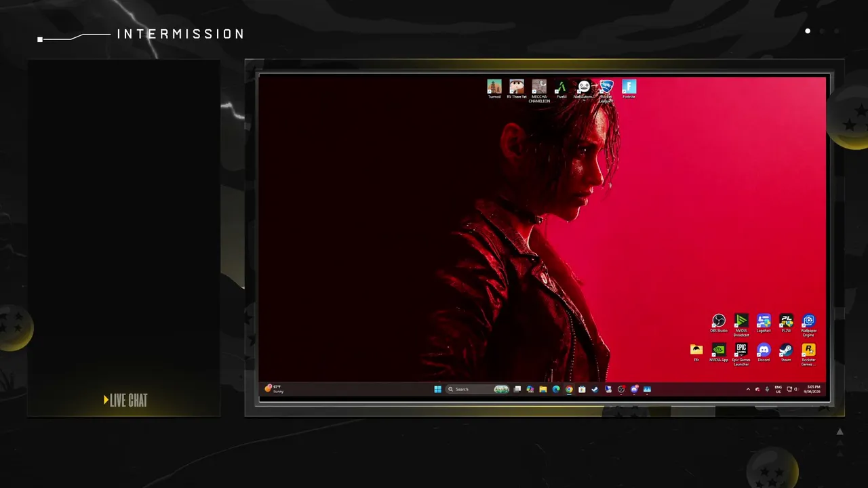Open the Discord taskbar icon
This screenshot has height=488, width=868.
[x=634, y=389]
